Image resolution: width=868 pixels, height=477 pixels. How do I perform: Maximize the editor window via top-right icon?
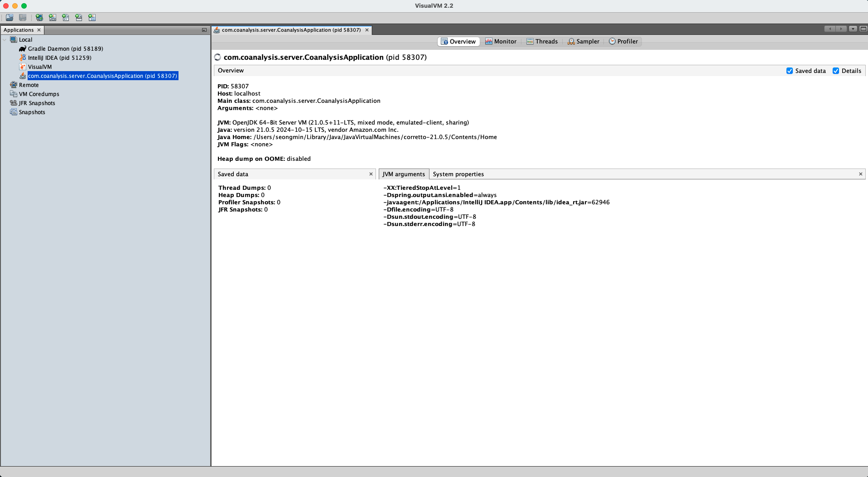(863, 29)
